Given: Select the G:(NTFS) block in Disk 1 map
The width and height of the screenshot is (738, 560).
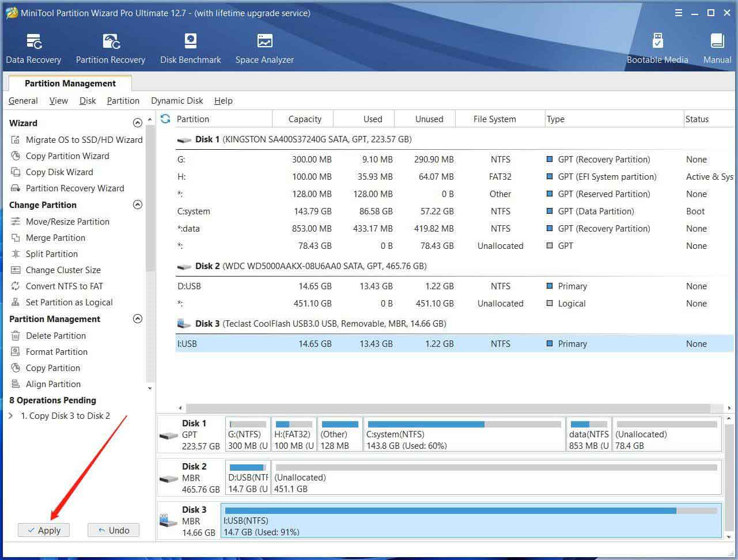Looking at the screenshot, I should [248, 434].
